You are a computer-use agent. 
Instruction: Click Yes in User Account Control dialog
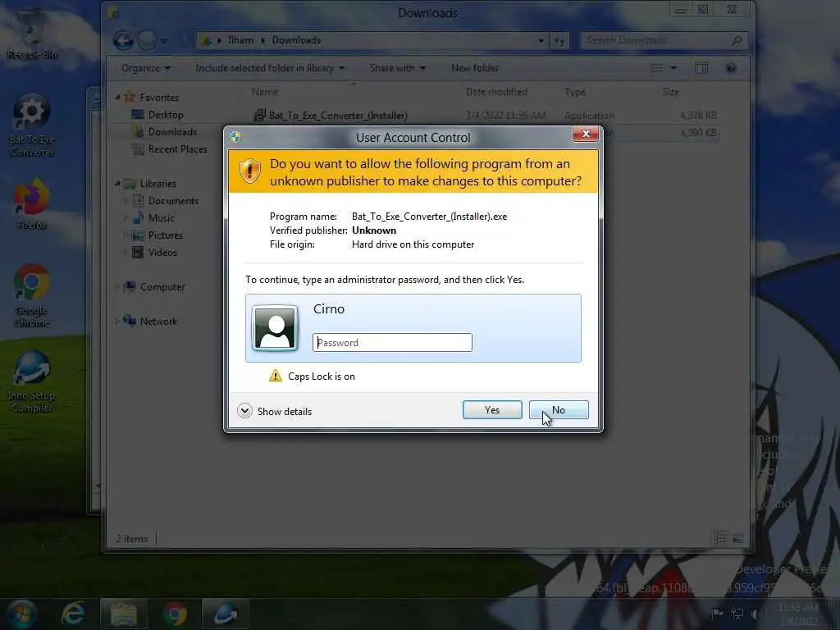click(x=492, y=410)
